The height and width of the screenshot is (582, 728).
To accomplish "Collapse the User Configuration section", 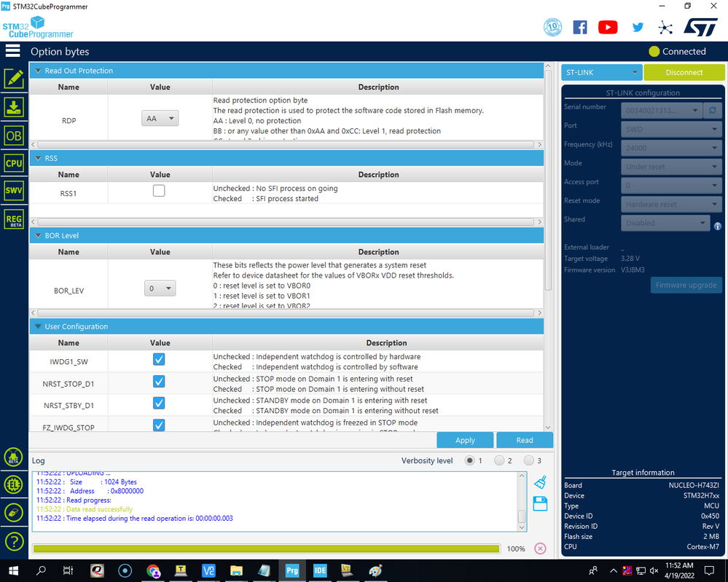I will click(38, 326).
